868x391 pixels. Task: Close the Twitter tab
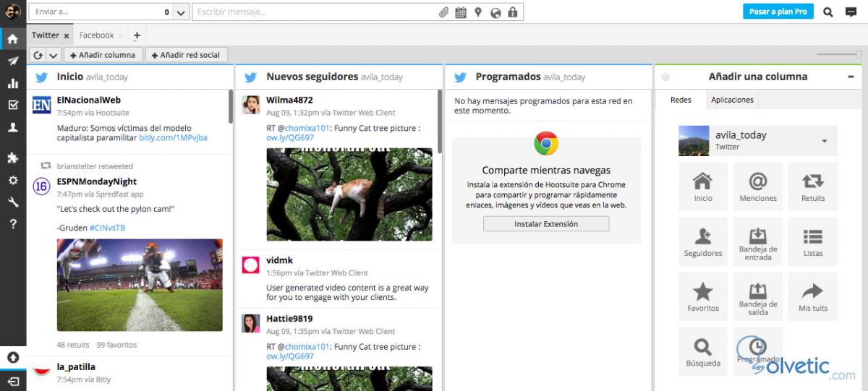(67, 35)
